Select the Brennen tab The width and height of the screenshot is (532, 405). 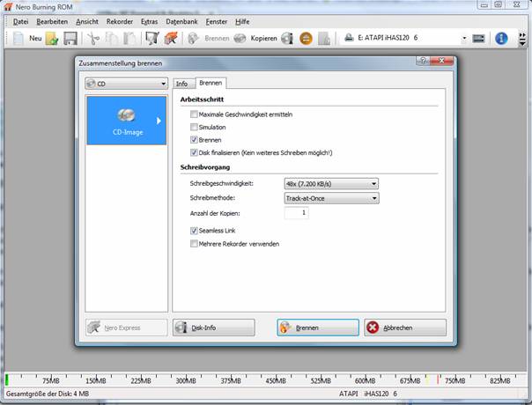(x=211, y=83)
